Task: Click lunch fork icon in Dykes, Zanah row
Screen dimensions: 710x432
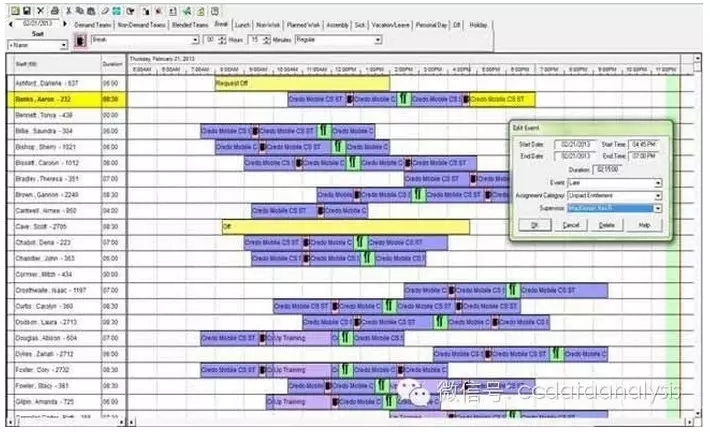Action: (556, 354)
